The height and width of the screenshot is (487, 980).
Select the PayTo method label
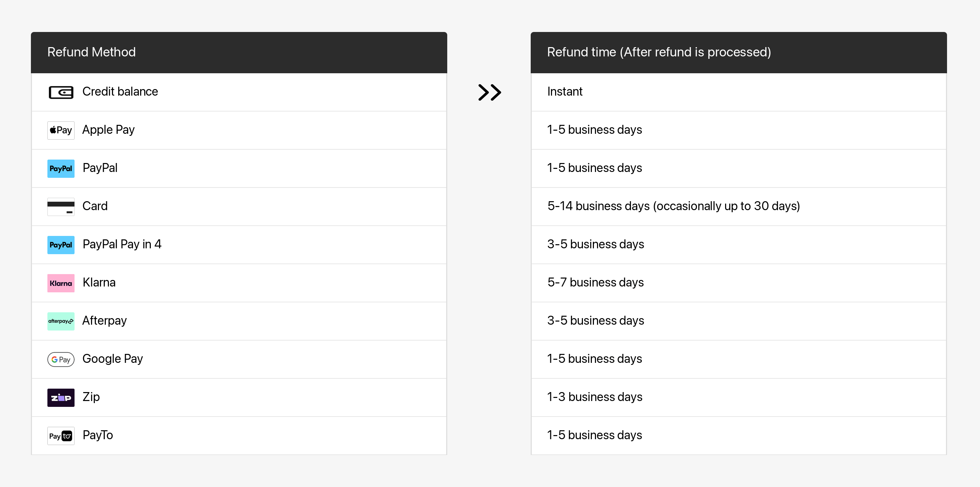click(98, 435)
